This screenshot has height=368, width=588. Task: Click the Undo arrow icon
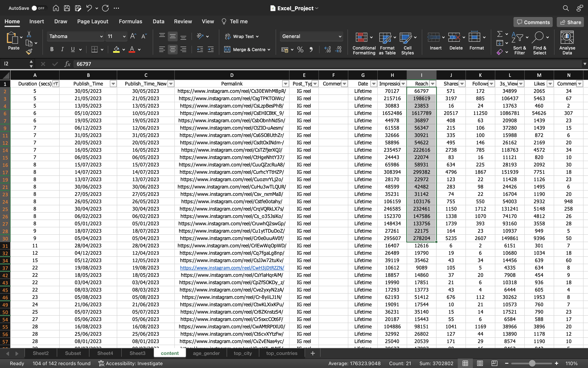pos(89,8)
